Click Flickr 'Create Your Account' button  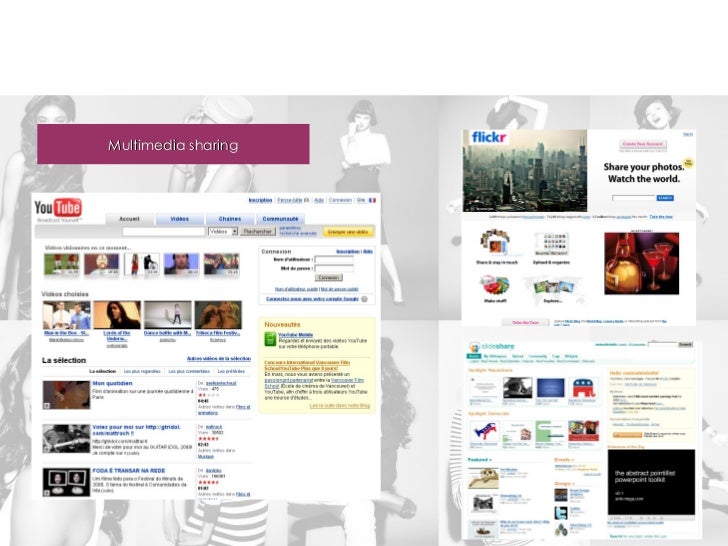coord(643,144)
